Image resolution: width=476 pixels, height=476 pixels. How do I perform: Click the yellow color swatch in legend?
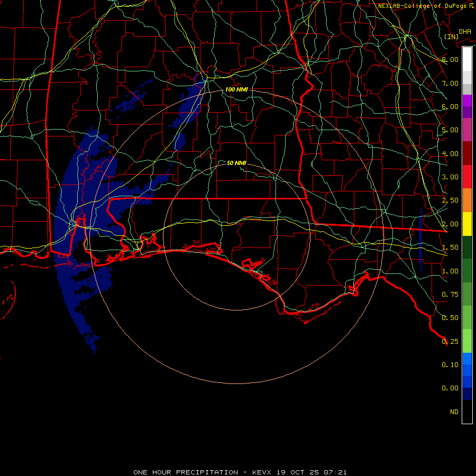tap(467, 224)
